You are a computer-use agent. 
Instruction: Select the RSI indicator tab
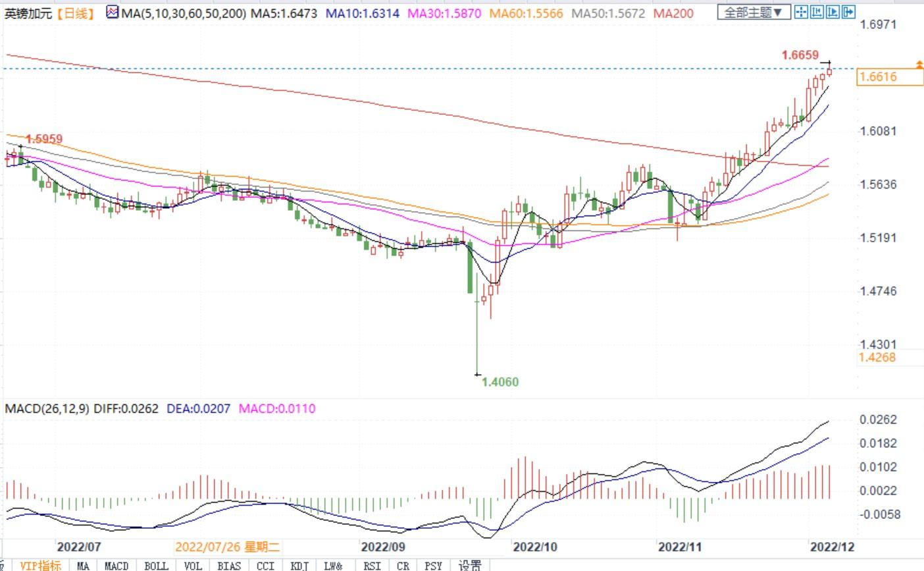click(372, 565)
